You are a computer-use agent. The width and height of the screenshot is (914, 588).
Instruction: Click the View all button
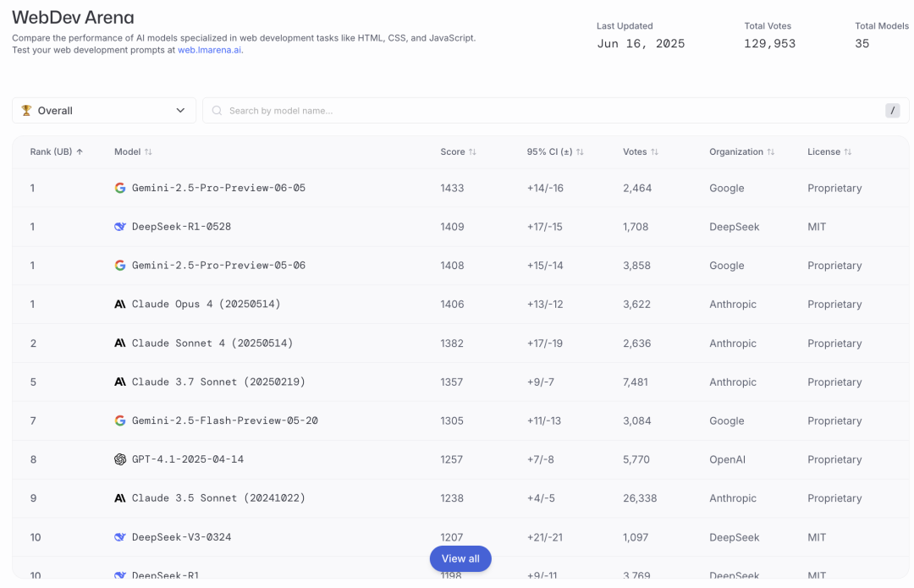point(460,558)
